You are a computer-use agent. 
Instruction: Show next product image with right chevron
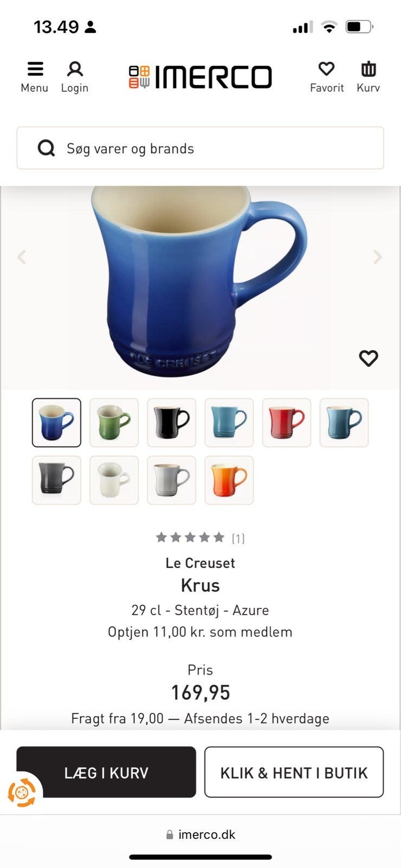click(x=378, y=257)
